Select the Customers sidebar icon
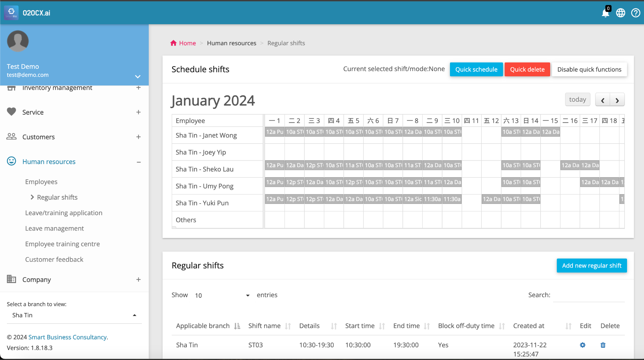644x360 pixels. point(12,136)
